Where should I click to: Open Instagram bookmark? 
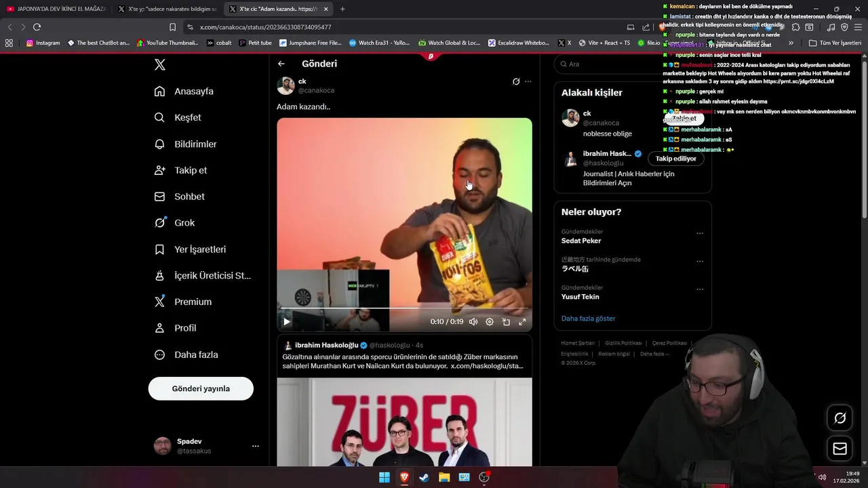coord(43,43)
